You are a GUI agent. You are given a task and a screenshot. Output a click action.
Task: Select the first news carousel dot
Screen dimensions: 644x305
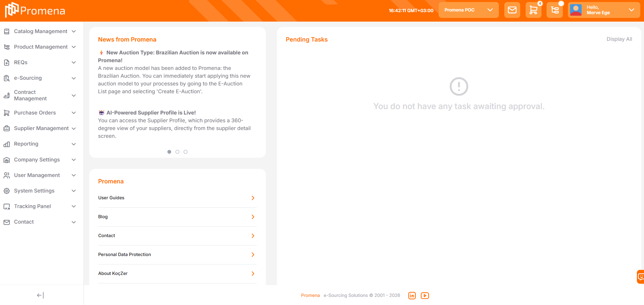[x=169, y=152]
